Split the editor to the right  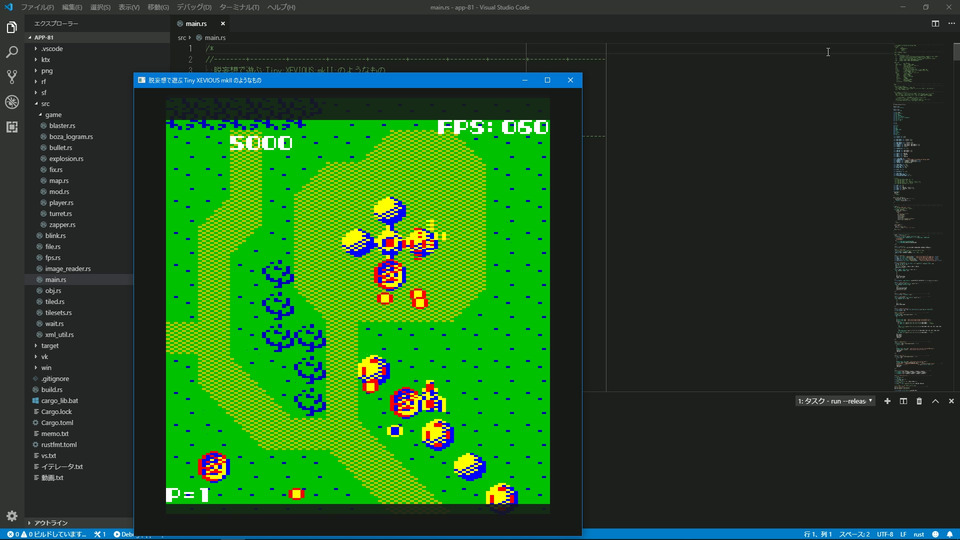(935, 23)
